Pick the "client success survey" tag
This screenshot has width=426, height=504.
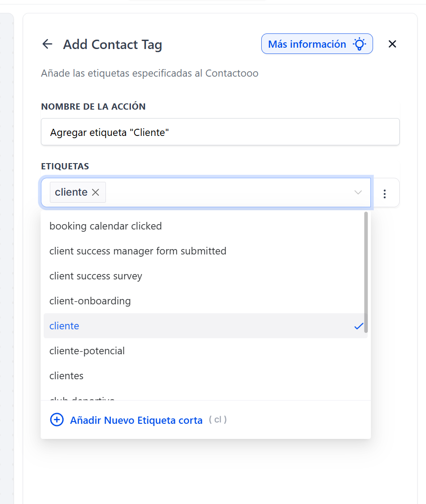click(x=96, y=276)
